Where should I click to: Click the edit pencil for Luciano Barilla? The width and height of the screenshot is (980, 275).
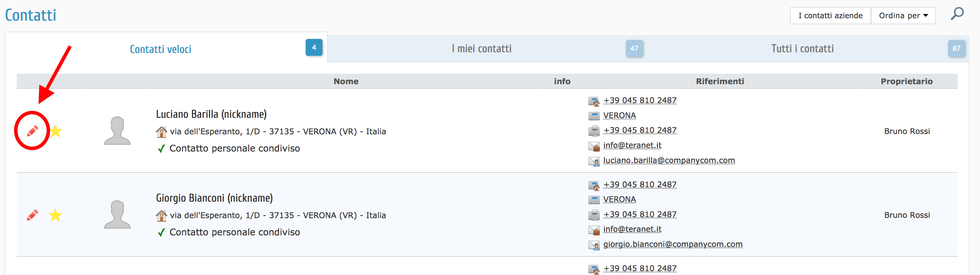point(33,130)
